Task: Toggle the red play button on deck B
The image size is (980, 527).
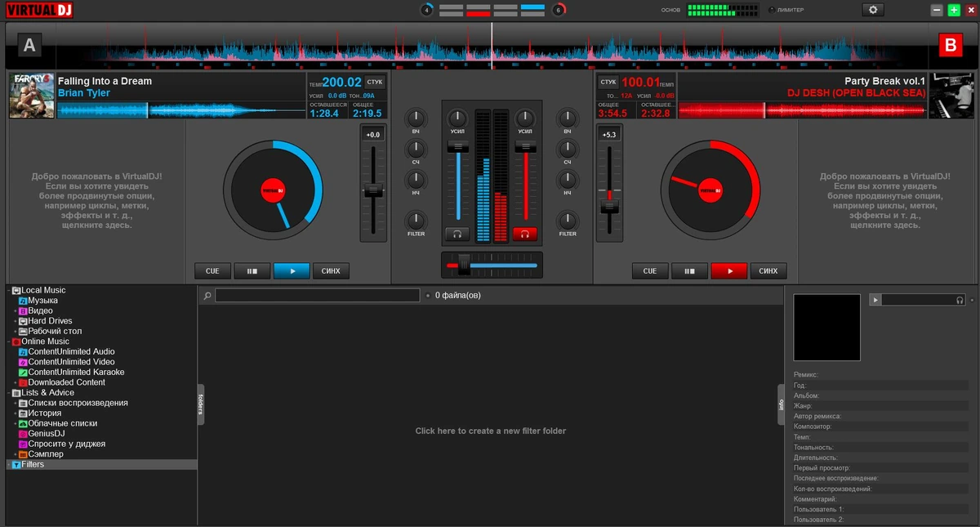Action: [729, 270]
